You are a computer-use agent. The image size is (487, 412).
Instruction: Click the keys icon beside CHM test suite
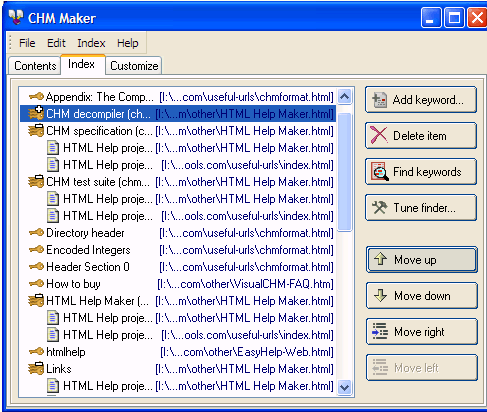click(x=36, y=181)
